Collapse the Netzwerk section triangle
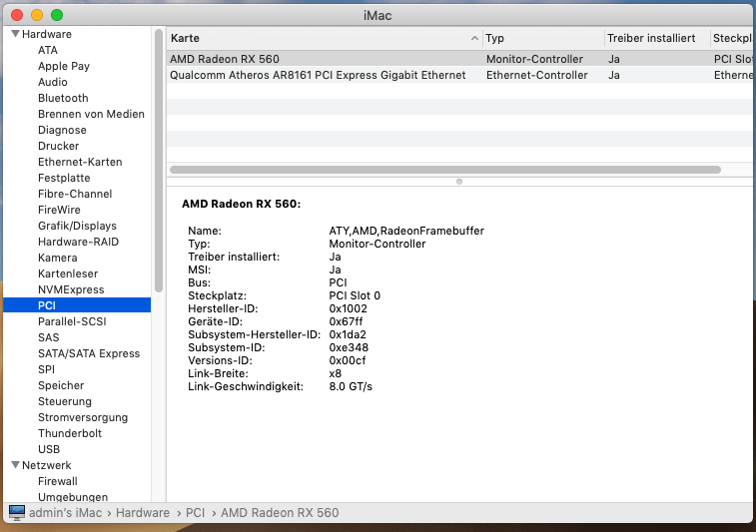 (x=15, y=465)
